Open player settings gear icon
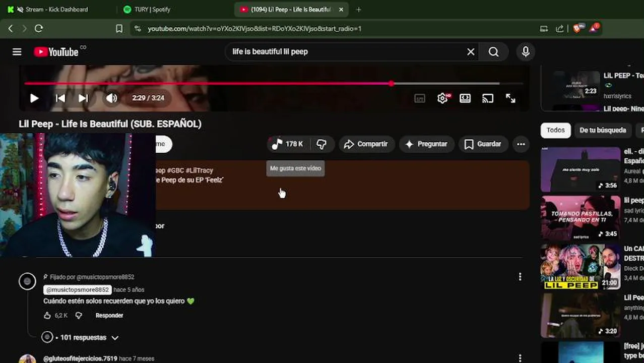 (443, 98)
